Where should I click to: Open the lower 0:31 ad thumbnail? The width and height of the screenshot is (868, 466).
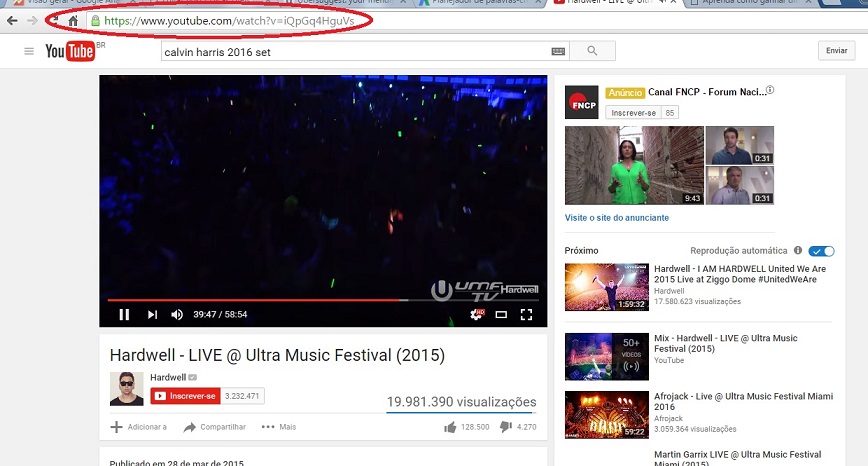[x=740, y=185]
